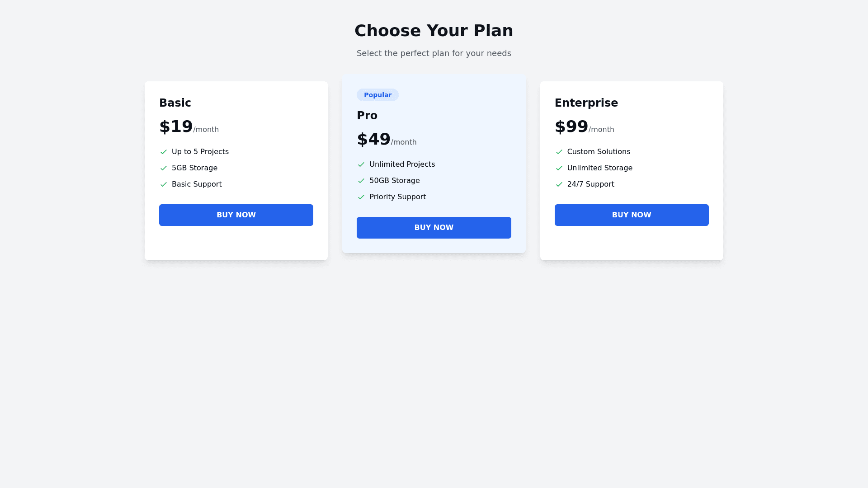Click the $49 price text

pos(373,139)
